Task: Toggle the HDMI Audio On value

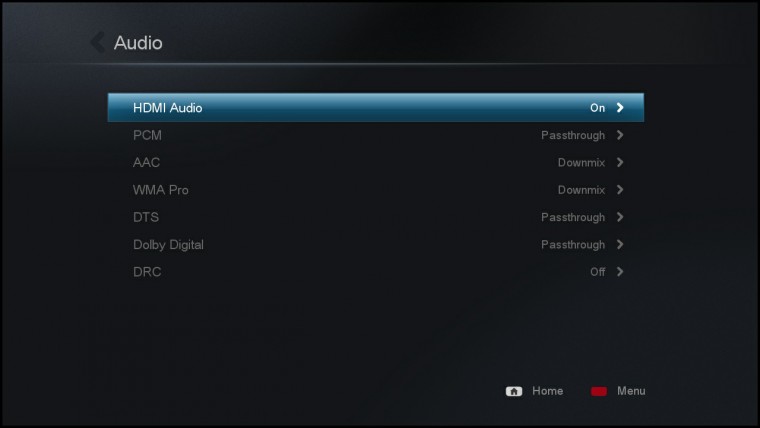Action: point(597,108)
